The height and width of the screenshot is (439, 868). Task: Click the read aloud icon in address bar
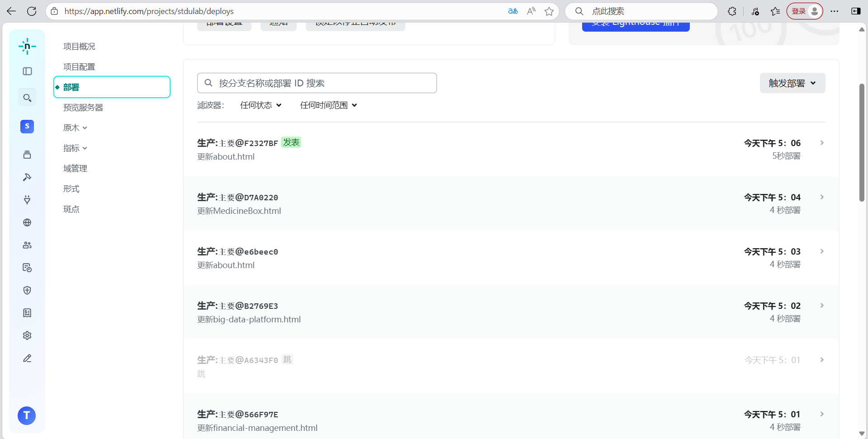point(531,11)
